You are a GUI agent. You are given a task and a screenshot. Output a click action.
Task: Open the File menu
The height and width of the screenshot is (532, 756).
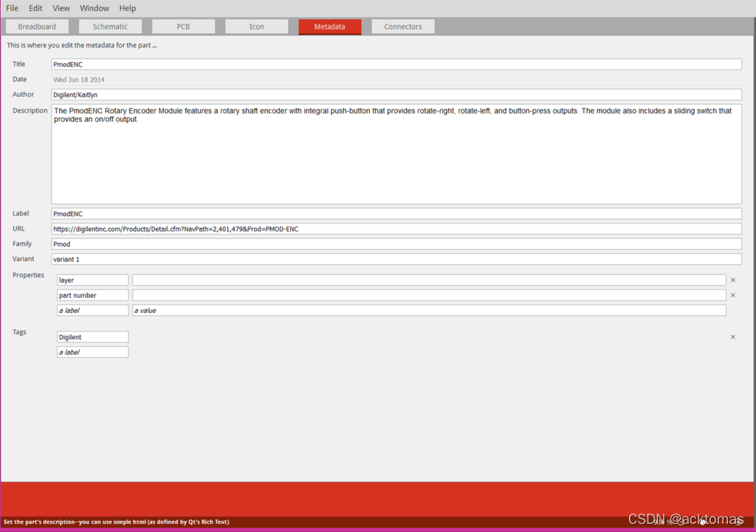click(12, 8)
